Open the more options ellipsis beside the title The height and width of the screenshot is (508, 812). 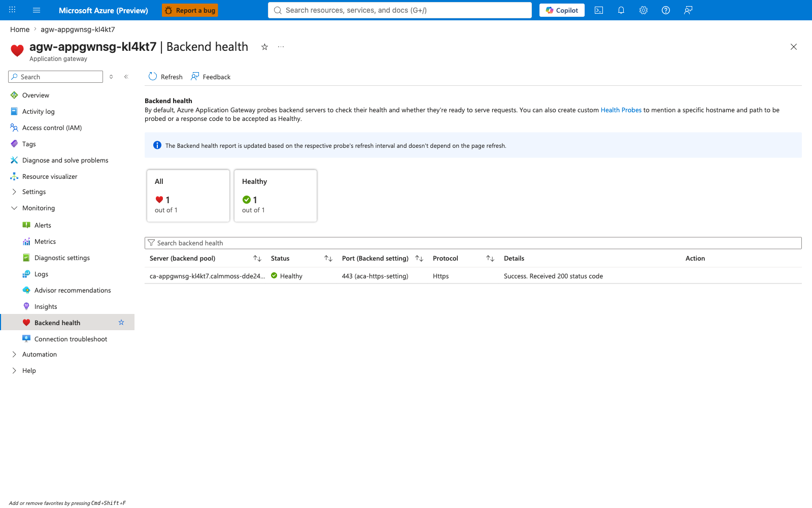coord(281,47)
